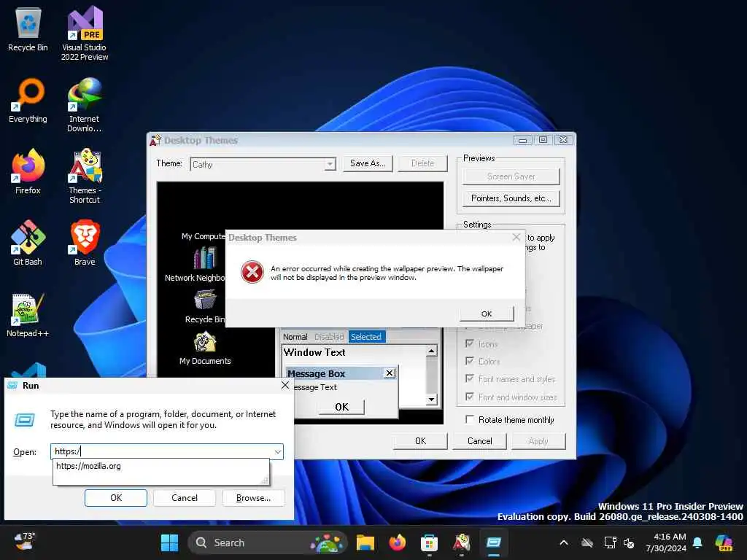Image resolution: width=747 pixels, height=560 pixels.
Task: Click the red error icon in message dialog
Action: coord(252,272)
